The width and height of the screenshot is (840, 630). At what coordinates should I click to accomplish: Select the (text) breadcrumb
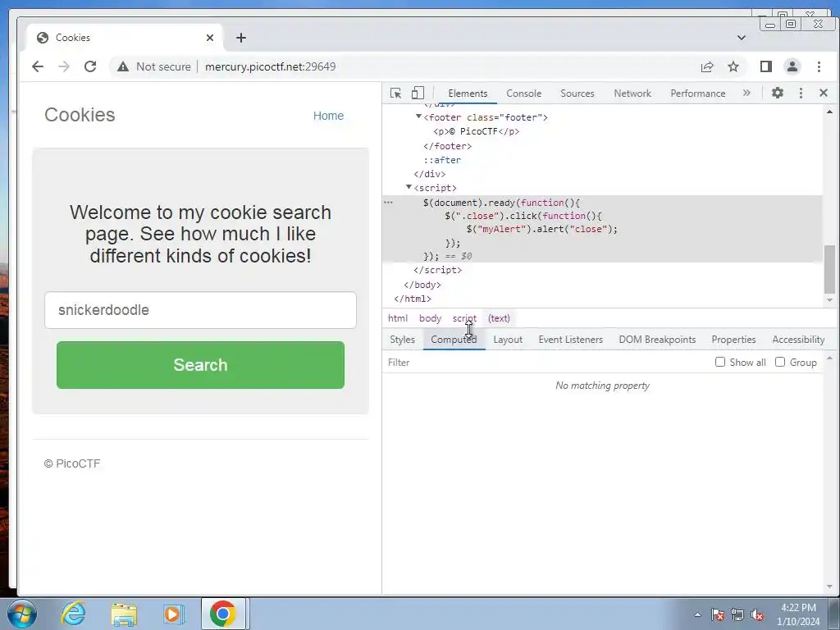click(499, 318)
